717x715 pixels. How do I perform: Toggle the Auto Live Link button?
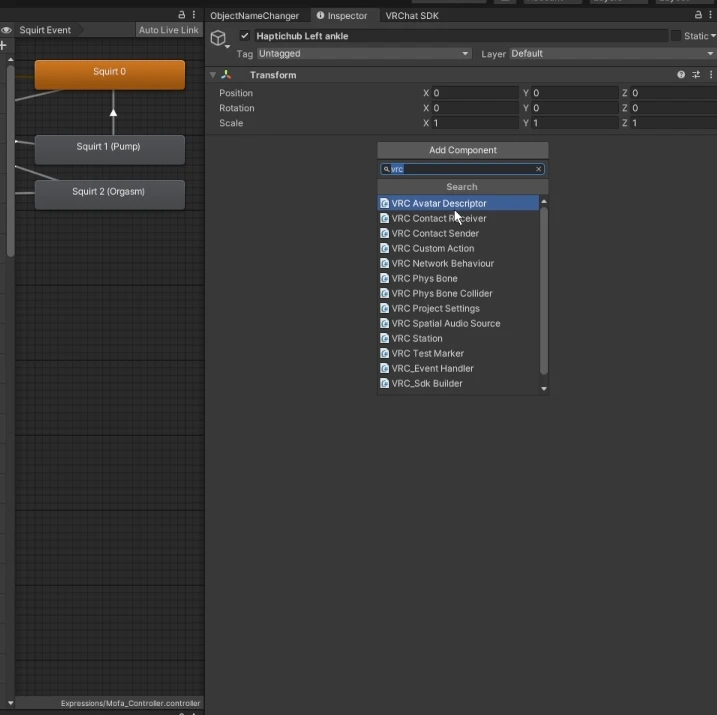click(169, 30)
